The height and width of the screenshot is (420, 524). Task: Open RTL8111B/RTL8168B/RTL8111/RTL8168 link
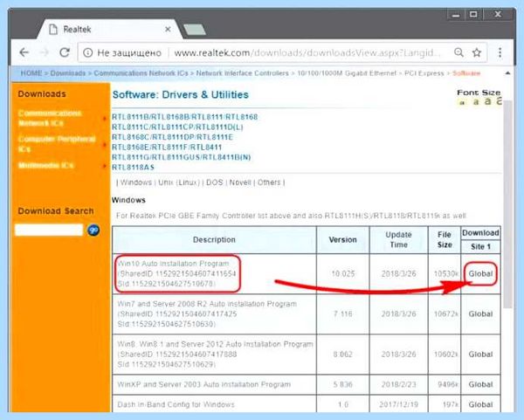(x=185, y=117)
